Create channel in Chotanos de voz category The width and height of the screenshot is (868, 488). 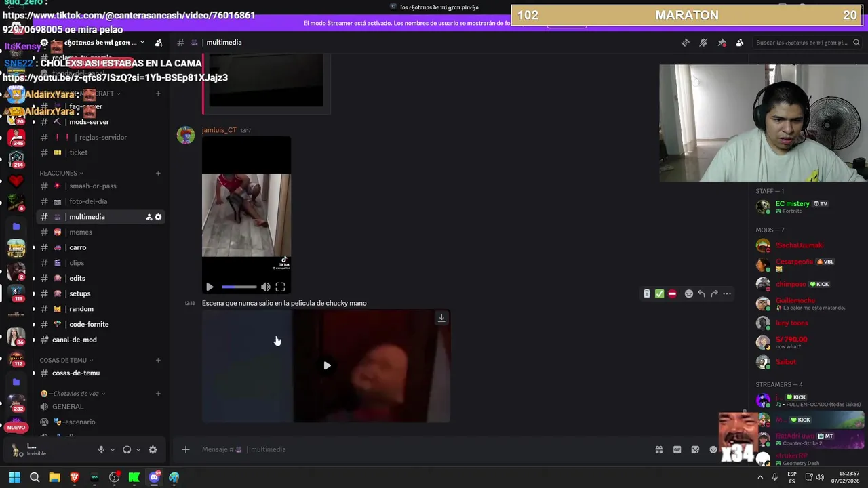point(158,394)
